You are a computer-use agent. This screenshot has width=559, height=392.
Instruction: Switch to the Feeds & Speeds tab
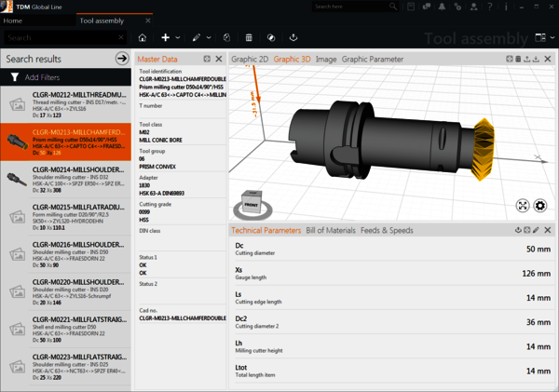pyautogui.click(x=387, y=230)
